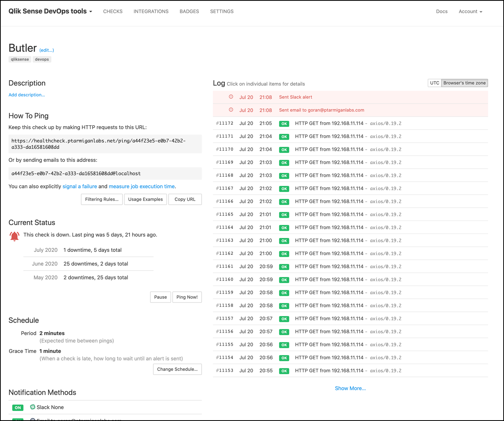Click the alert icon on Sent email row

tap(231, 110)
